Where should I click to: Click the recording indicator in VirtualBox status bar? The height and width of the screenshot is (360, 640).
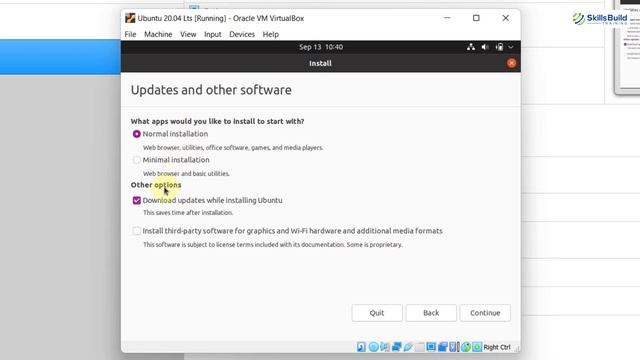pyautogui.click(x=442, y=347)
